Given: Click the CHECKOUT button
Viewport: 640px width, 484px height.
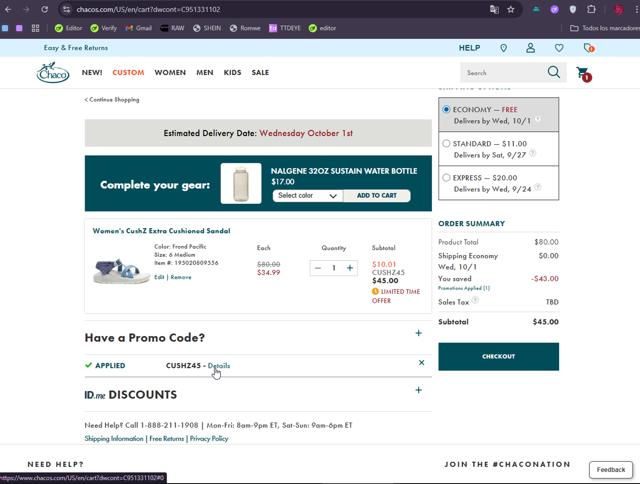Looking at the screenshot, I should [x=498, y=356].
